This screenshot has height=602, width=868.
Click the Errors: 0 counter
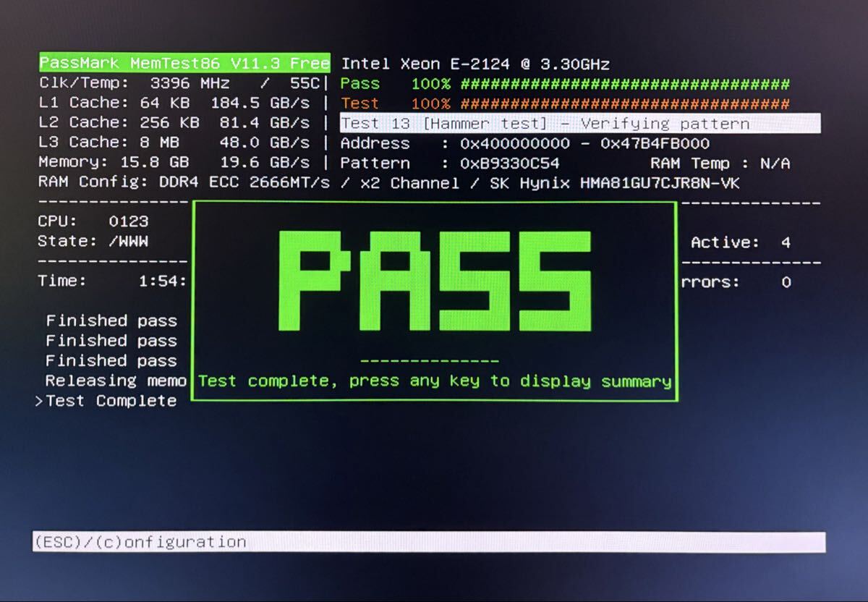(736, 282)
